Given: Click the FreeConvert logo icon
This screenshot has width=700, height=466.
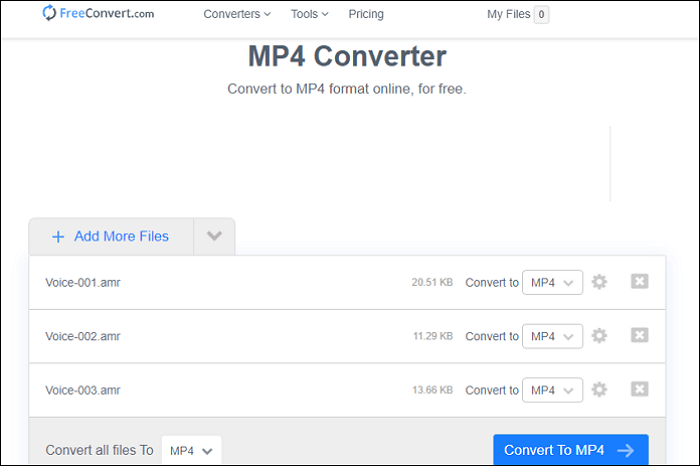Looking at the screenshot, I should [50, 14].
